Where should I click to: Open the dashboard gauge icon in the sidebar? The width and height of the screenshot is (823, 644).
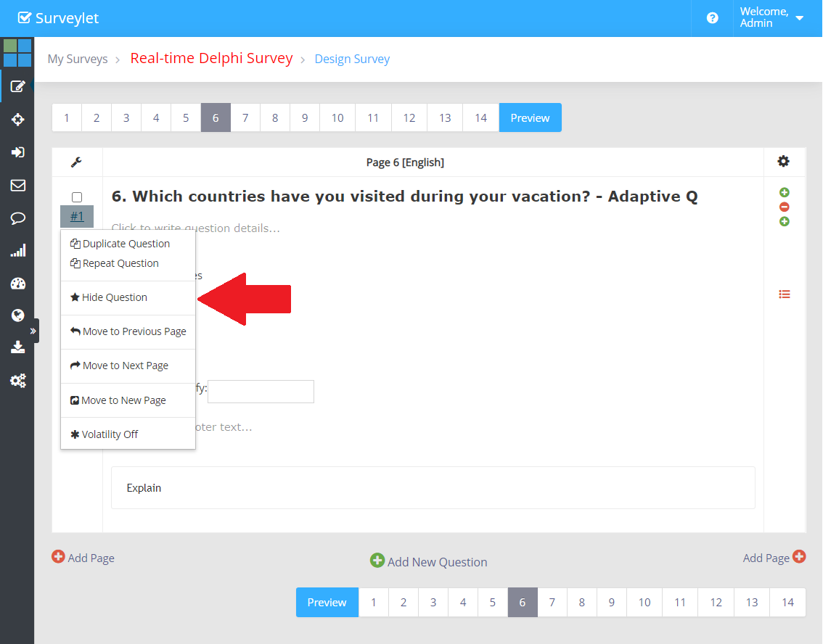[x=17, y=284]
